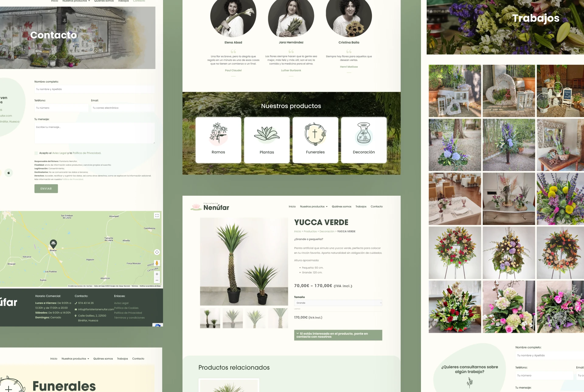Click the map fullscreen icon
The width and height of the screenshot is (584, 392).
click(x=157, y=215)
